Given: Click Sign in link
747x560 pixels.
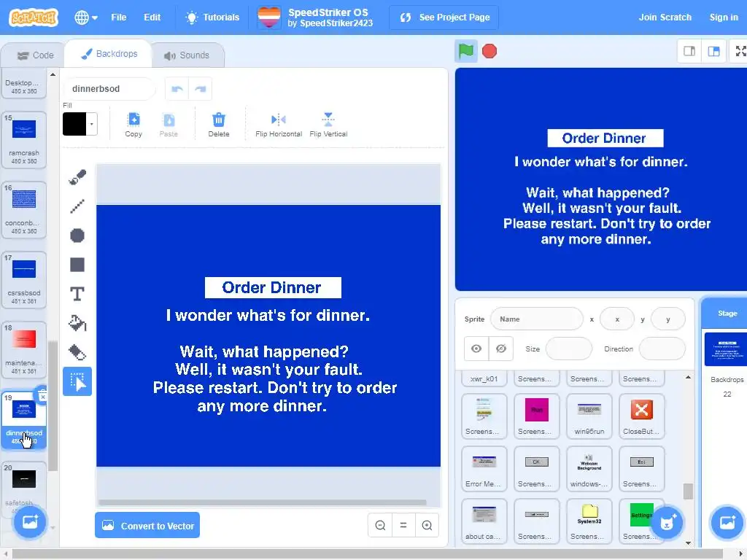Looking at the screenshot, I should point(723,17).
